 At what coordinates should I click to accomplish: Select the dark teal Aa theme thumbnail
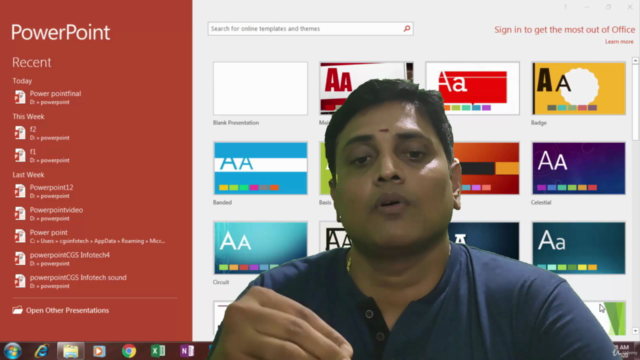coord(578,248)
